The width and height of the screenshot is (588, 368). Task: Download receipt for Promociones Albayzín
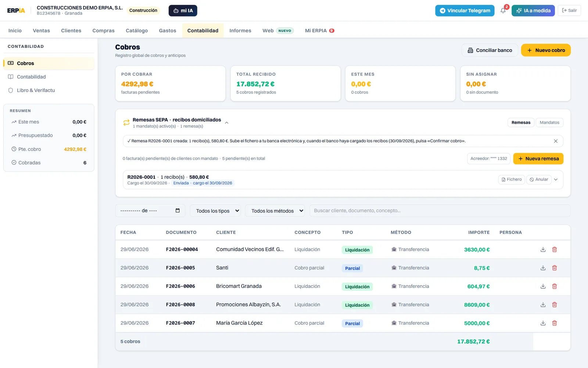pos(543,305)
